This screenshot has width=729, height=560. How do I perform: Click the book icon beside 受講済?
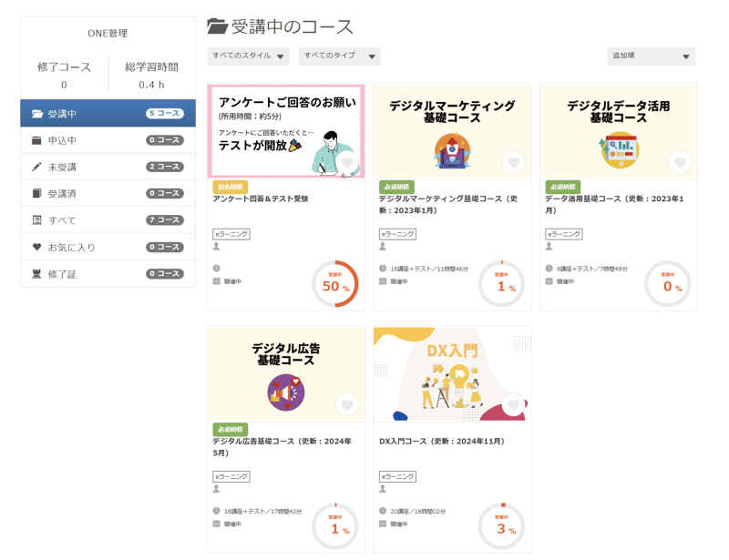pyautogui.click(x=37, y=193)
